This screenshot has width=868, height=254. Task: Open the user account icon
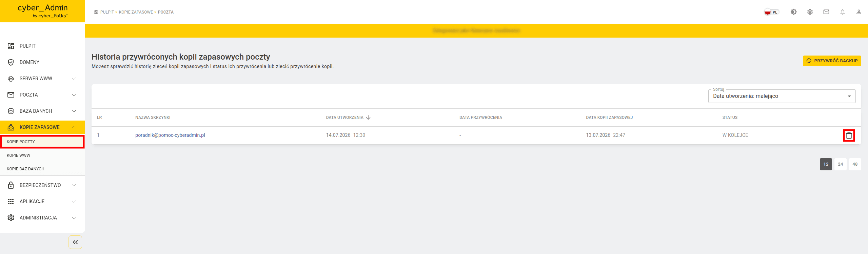point(859,12)
